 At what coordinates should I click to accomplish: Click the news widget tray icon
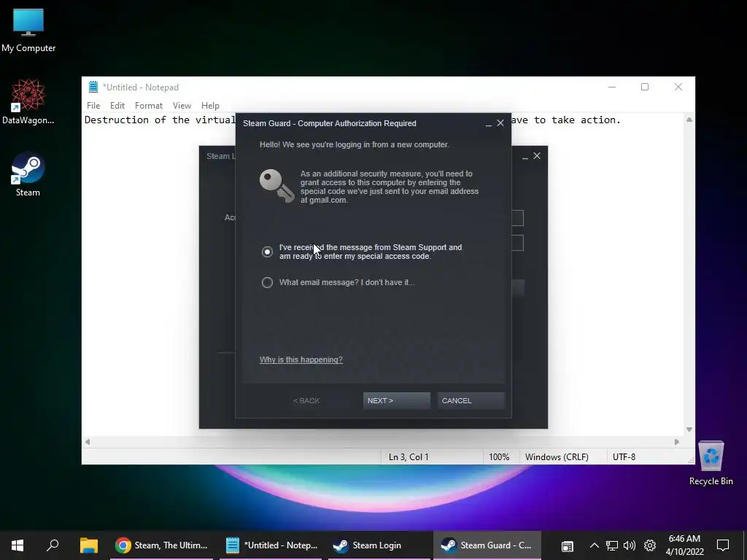click(567, 546)
